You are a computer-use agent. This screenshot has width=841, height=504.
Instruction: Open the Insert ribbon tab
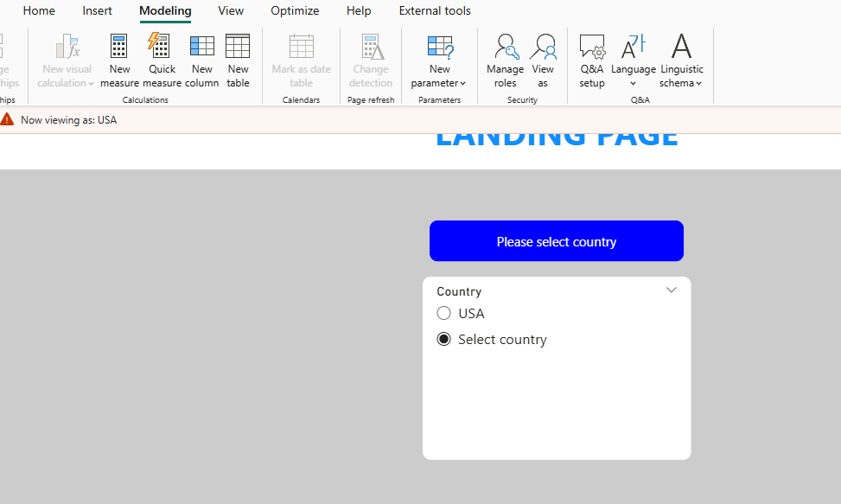(x=97, y=11)
